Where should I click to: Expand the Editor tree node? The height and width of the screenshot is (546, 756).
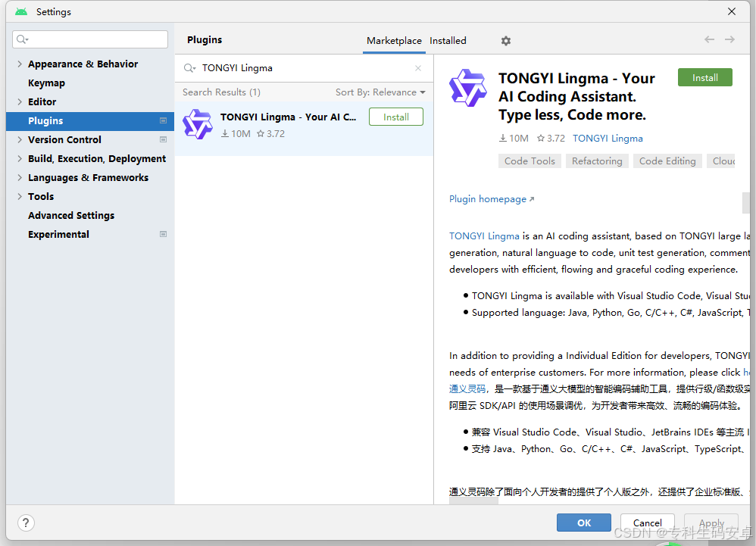click(19, 101)
